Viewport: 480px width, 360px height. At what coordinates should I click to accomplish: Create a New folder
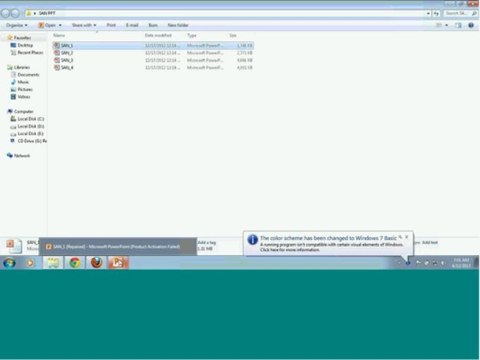178,25
